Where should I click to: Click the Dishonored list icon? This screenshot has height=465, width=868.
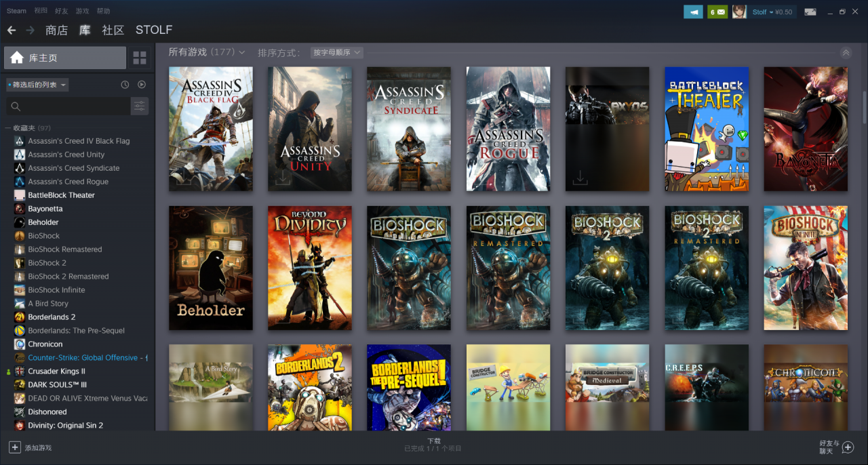pyautogui.click(x=20, y=412)
